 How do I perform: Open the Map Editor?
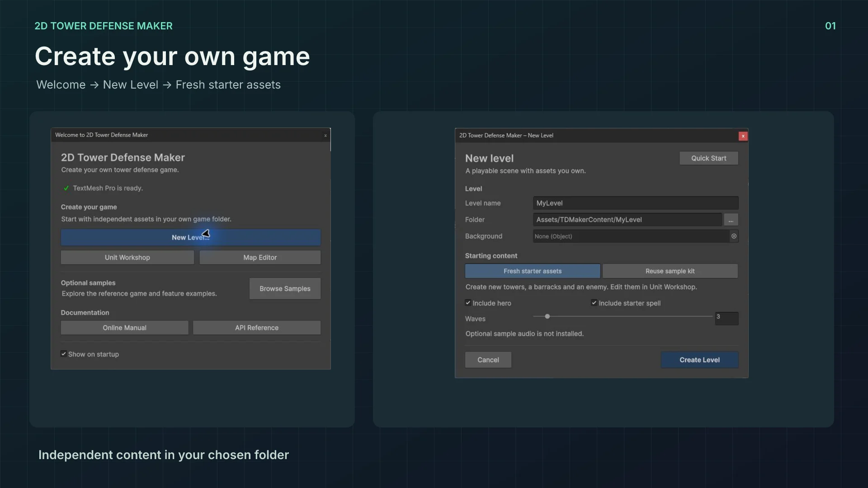pyautogui.click(x=260, y=258)
